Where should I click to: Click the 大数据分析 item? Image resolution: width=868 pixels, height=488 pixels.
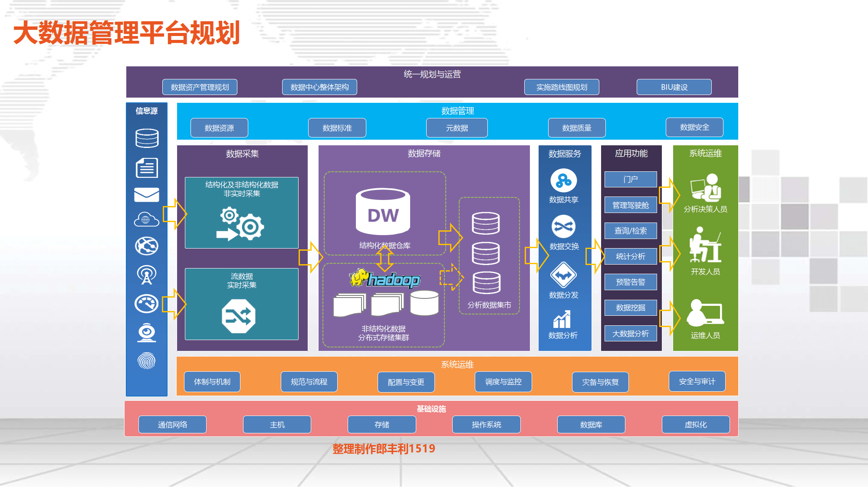pos(631,334)
